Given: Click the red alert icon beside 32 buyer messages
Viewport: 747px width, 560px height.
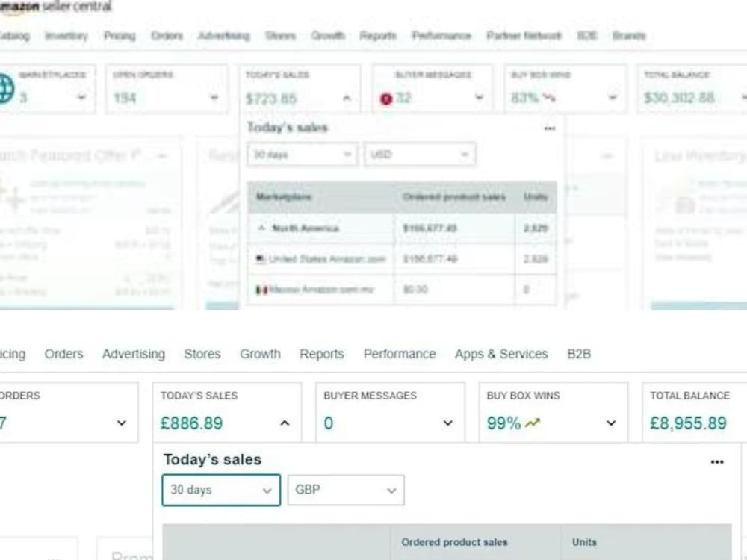Looking at the screenshot, I should (x=386, y=99).
